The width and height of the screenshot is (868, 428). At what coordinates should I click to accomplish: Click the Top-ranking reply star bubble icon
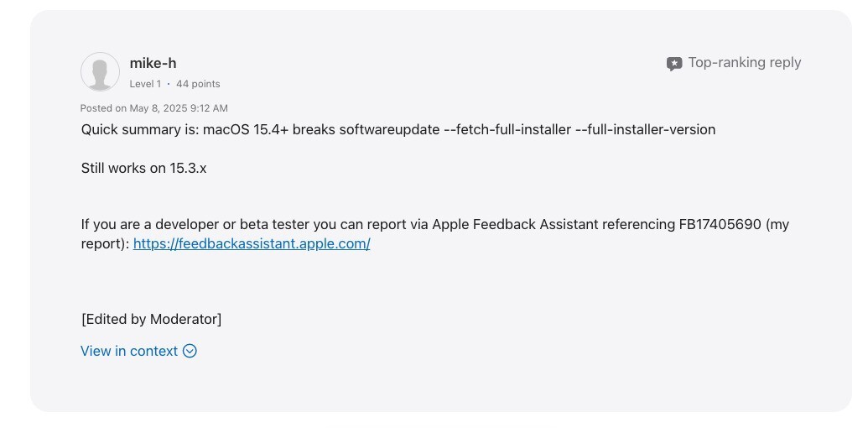pyautogui.click(x=673, y=64)
